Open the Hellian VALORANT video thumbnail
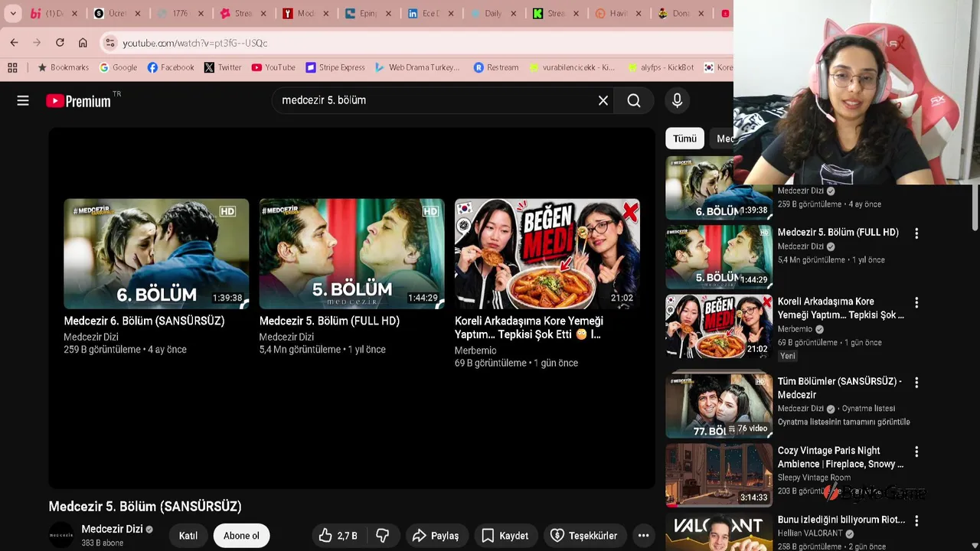Screen dimensions: 980x551 pos(719,532)
